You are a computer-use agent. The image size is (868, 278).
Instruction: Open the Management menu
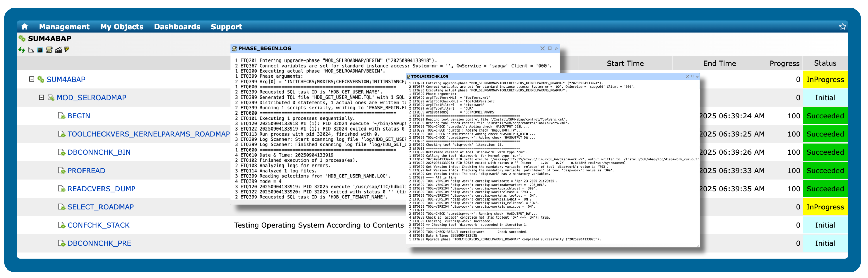[x=64, y=27]
